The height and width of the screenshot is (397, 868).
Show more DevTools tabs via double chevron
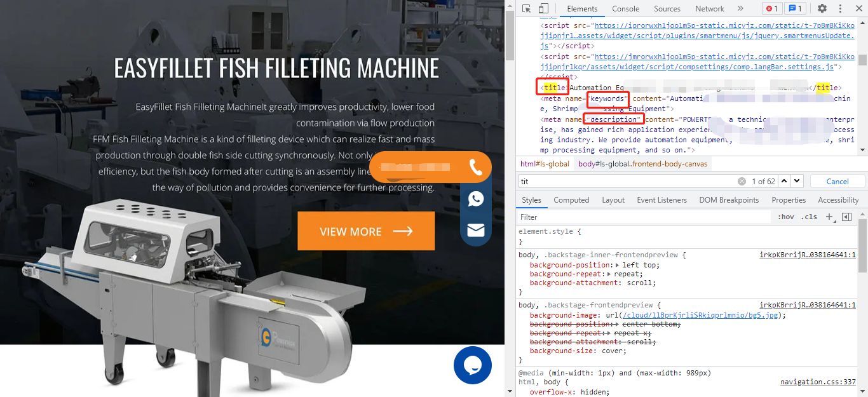(740, 8)
